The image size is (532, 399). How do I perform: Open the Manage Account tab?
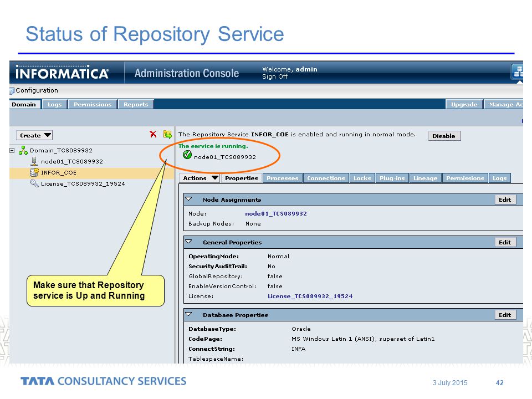pyautogui.click(x=504, y=105)
